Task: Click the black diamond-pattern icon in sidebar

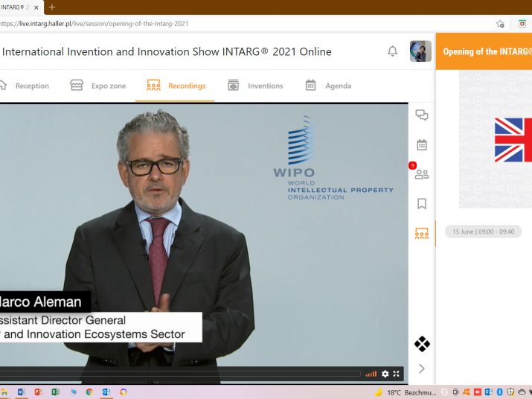Action: pyautogui.click(x=422, y=344)
